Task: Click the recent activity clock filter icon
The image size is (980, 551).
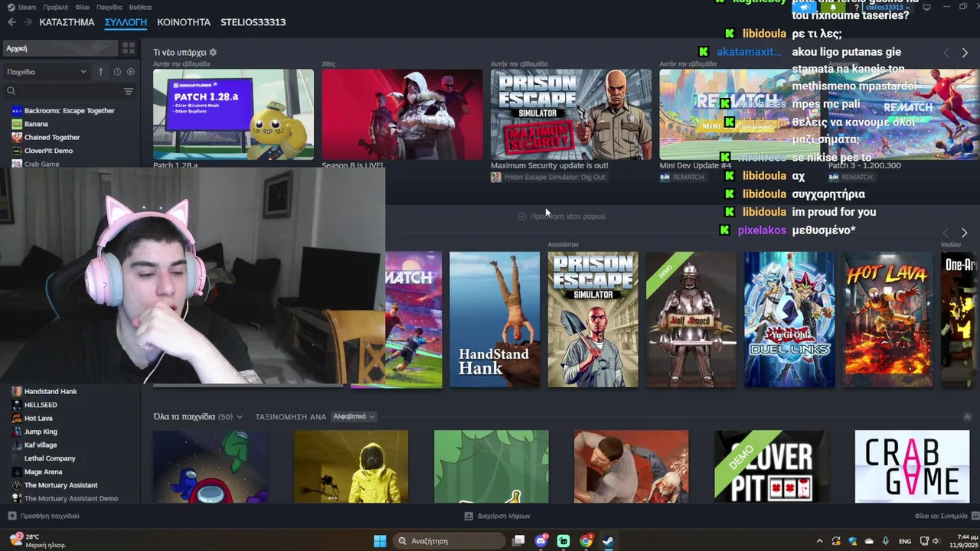Action: tap(117, 72)
